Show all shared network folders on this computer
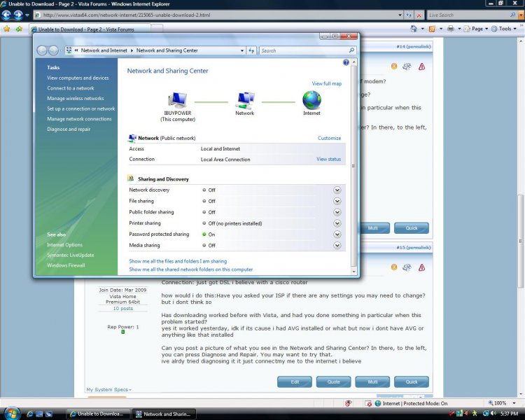This screenshot has height=420, width=525. pyautogui.click(x=191, y=269)
